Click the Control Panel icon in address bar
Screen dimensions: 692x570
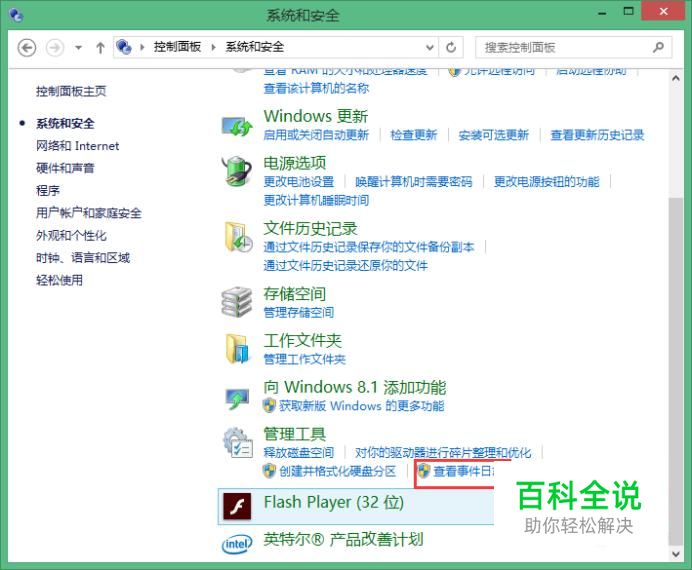pyautogui.click(x=124, y=47)
